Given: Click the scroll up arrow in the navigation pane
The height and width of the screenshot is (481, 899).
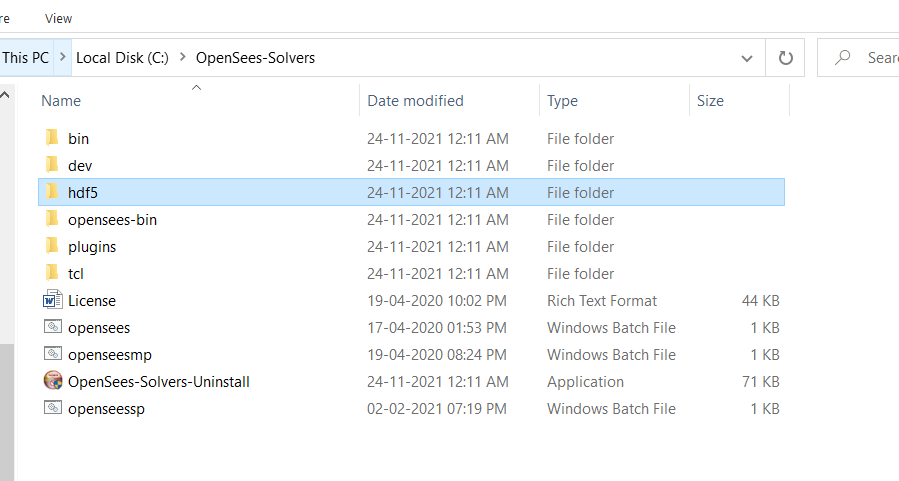Looking at the screenshot, I should click(x=5, y=95).
